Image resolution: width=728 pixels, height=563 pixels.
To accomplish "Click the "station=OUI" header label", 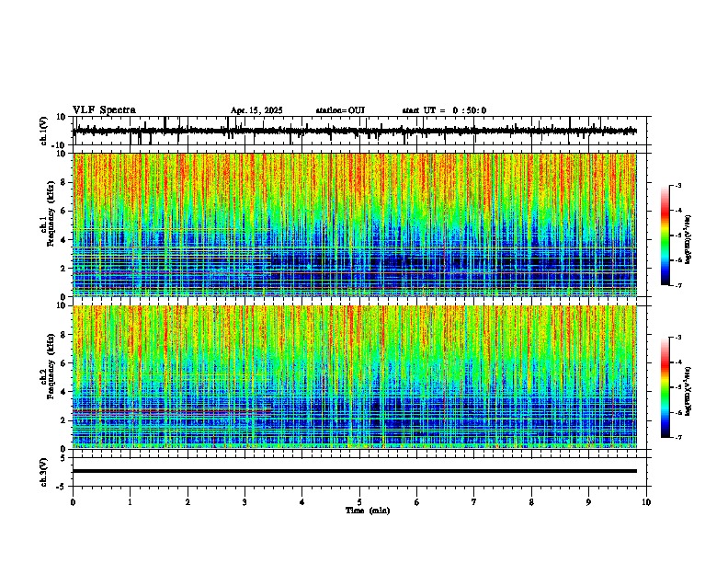I will [340, 110].
